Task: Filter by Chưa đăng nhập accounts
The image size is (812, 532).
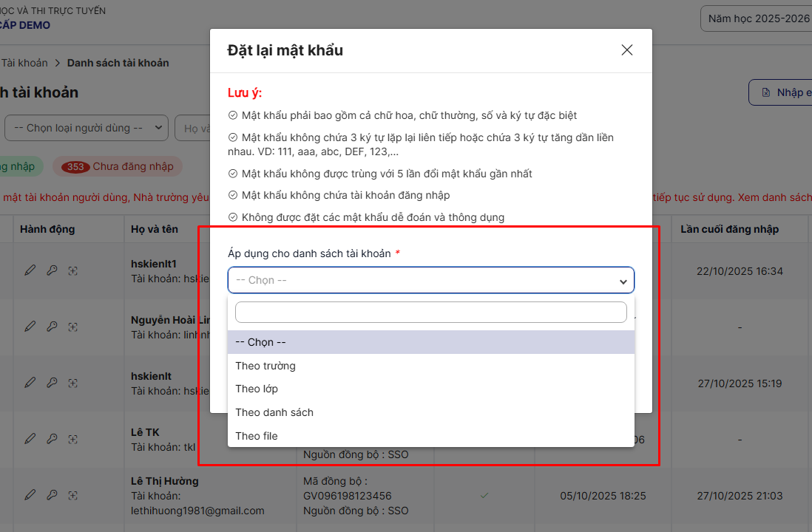Action: [x=118, y=167]
